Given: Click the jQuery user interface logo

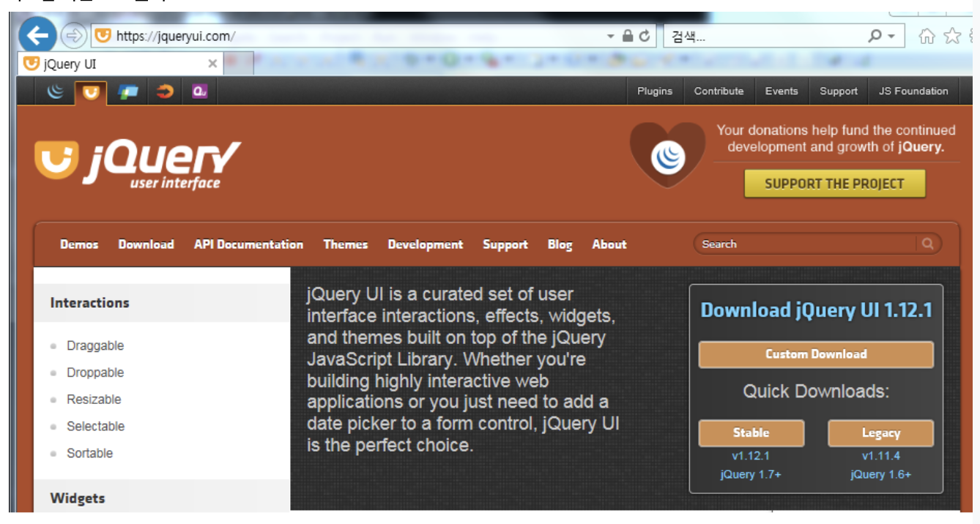Looking at the screenshot, I should (137, 164).
